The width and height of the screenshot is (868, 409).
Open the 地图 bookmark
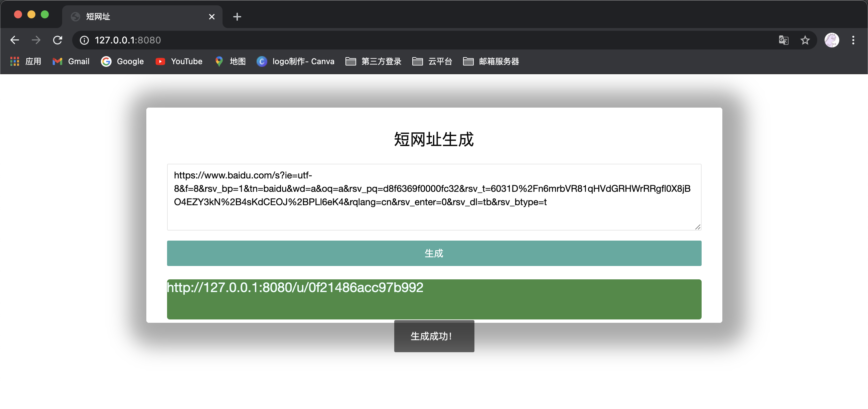point(230,61)
